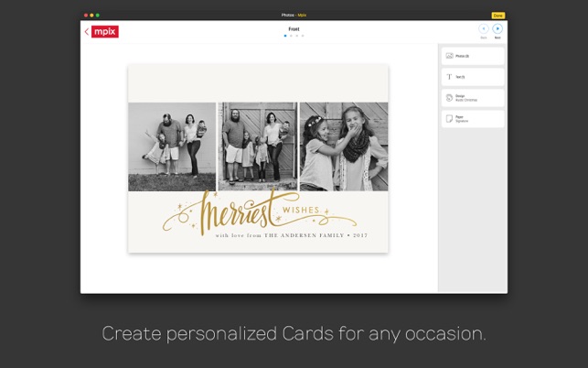
Task: Select the second page indicator dot
Action: [x=291, y=36]
